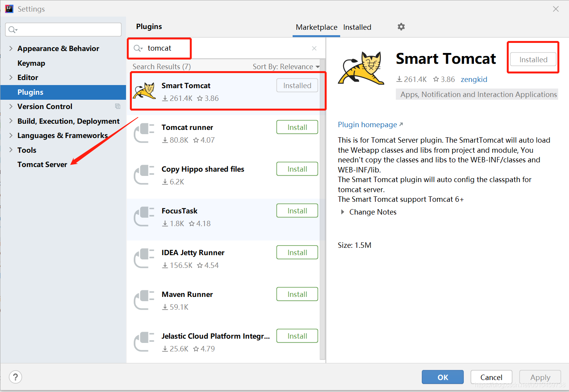Open the Sort By: Relevance dropdown
This screenshot has width=569, height=392.
[x=286, y=66]
